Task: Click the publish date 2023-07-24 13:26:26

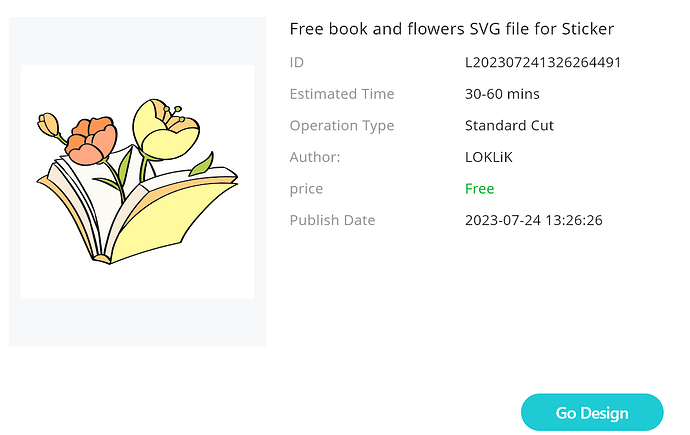Action: tap(533, 220)
